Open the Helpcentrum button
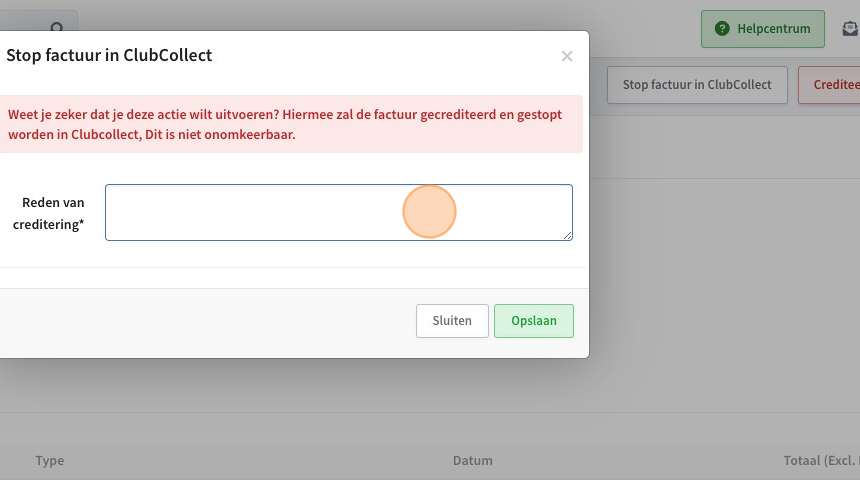860x480 pixels. (762, 29)
